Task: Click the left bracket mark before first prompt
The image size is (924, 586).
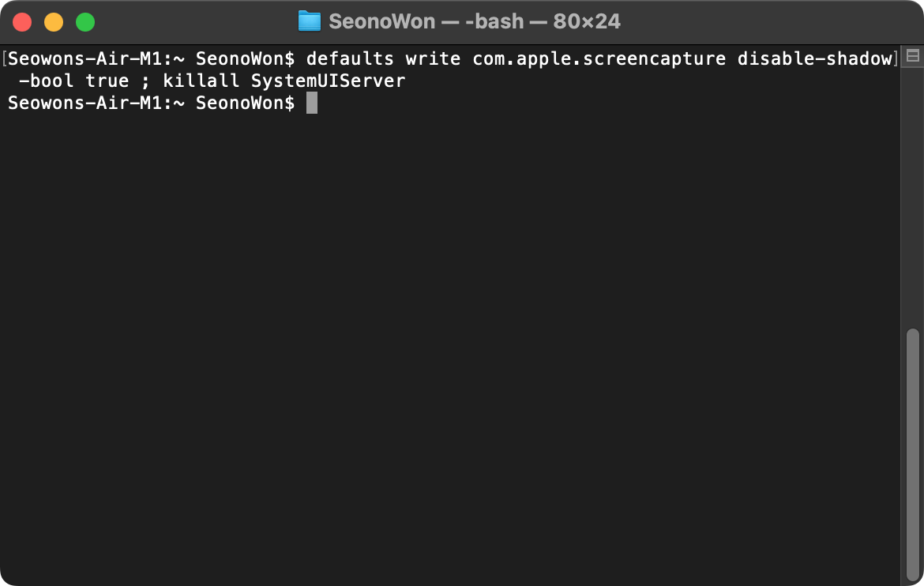Action: click(4, 59)
